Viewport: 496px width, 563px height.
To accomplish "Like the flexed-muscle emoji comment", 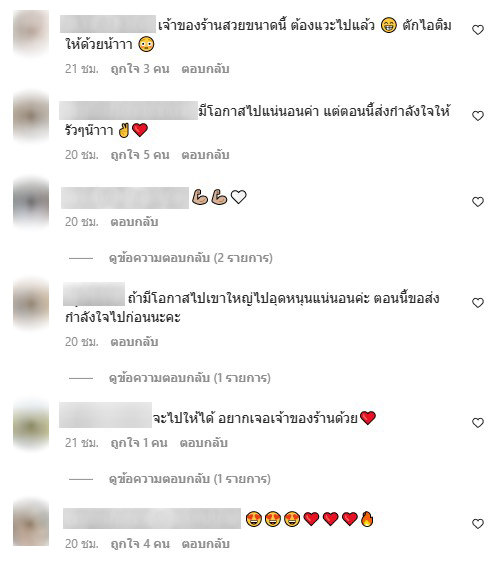I will (477, 202).
